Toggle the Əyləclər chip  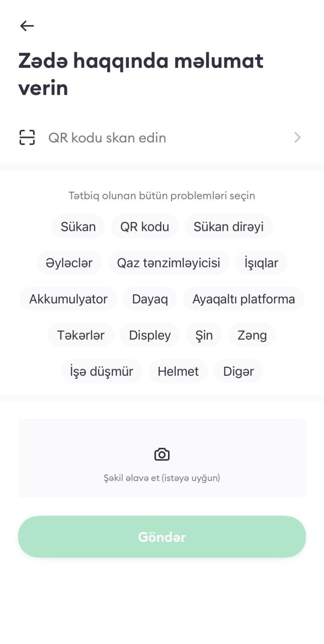[69, 263]
